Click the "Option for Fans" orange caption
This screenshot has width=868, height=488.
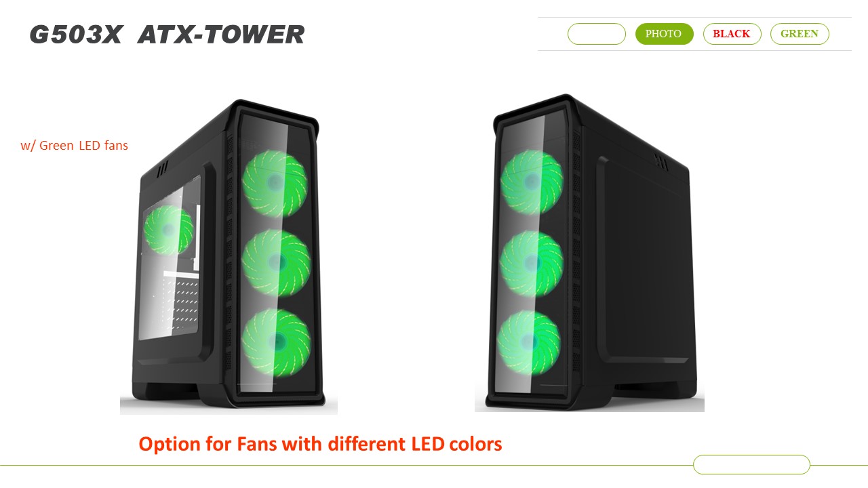tap(320, 444)
